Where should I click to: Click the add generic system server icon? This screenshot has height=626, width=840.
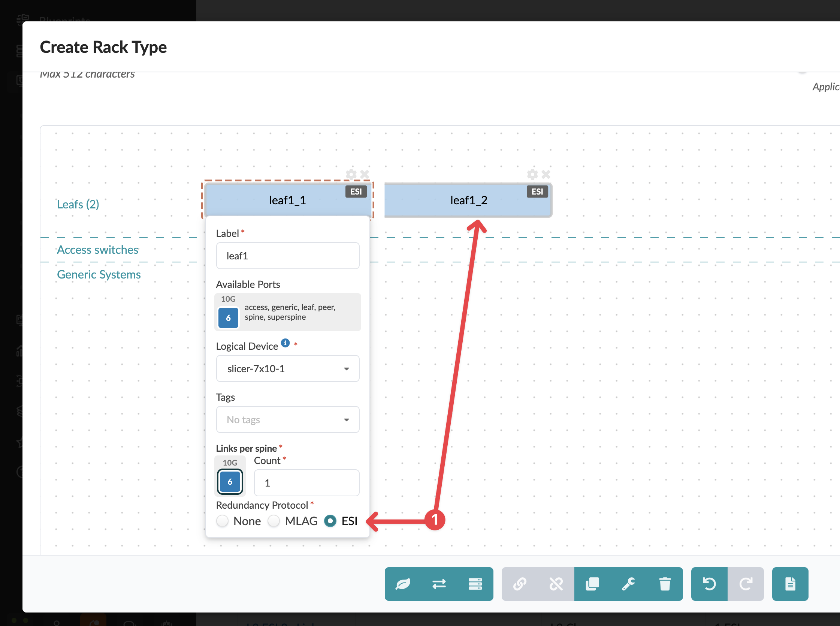[475, 584]
